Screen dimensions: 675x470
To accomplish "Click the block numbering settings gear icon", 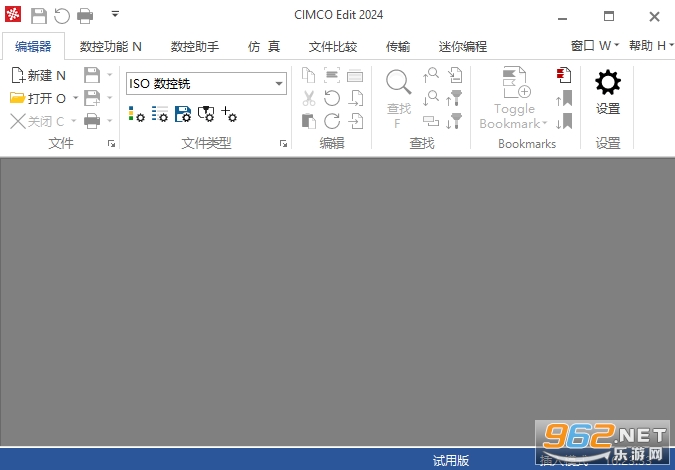I will pos(160,114).
